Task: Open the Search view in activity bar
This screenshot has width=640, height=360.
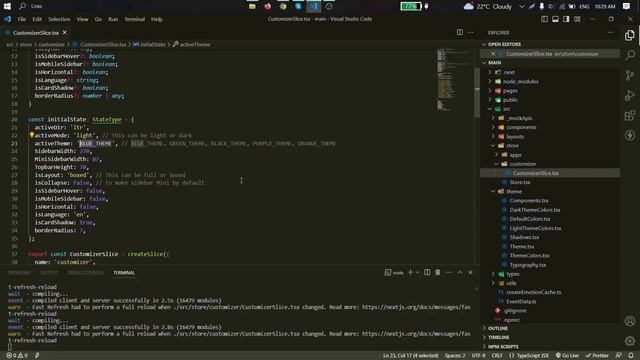Action: click(x=630, y=55)
